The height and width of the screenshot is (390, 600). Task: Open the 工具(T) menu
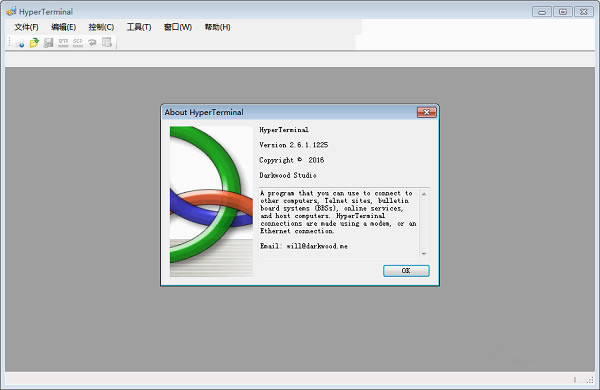[x=139, y=27]
